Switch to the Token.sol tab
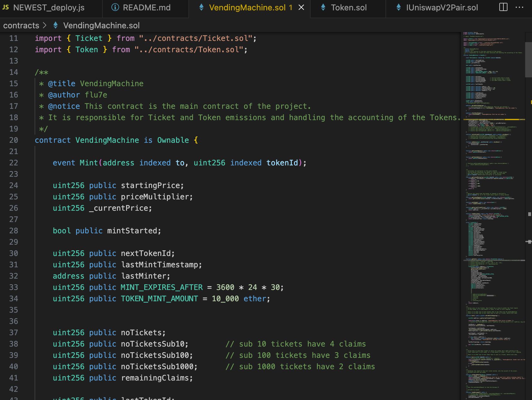The height and width of the screenshot is (400, 532). click(348, 8)
